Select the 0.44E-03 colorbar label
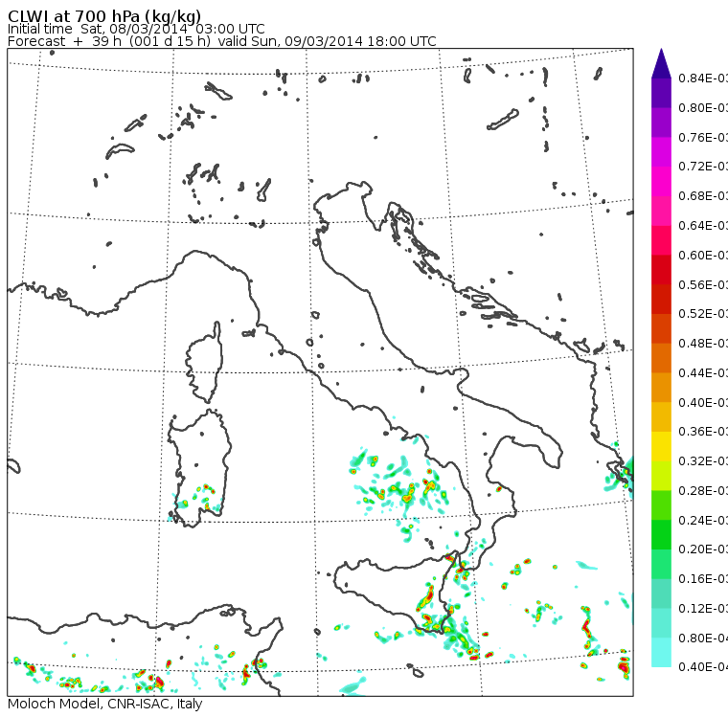 click(703, 373)
